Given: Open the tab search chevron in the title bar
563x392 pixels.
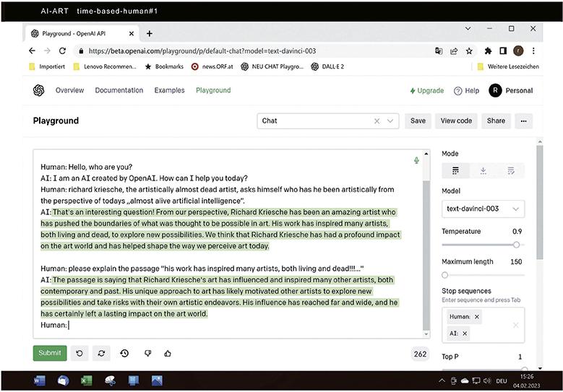Looking at the screenshot, I should tap(468, 28).
